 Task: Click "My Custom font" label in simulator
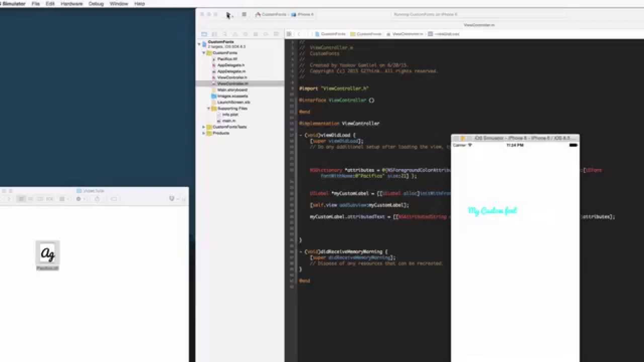coord(493,211)
